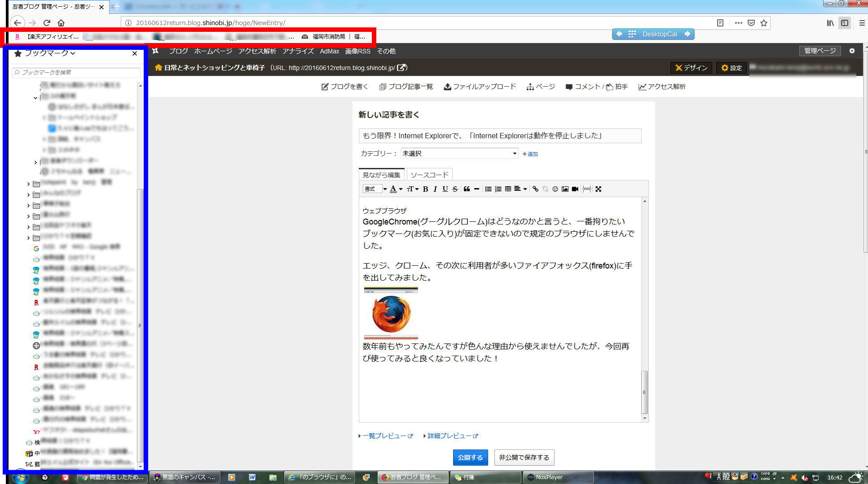Open the Firefox reader view icon
This screenshot has width=868, height=484.
tap(720, 23)
